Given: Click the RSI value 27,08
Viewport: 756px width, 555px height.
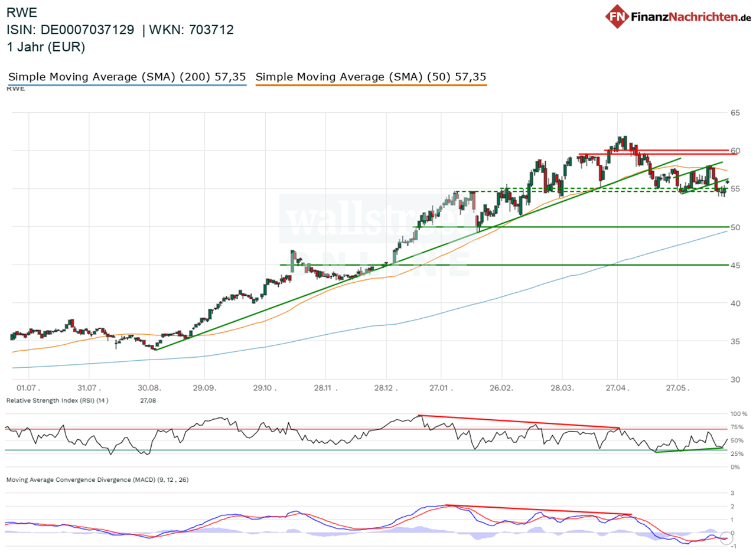Looking at the screenshot, I should [x=148, y=401].
